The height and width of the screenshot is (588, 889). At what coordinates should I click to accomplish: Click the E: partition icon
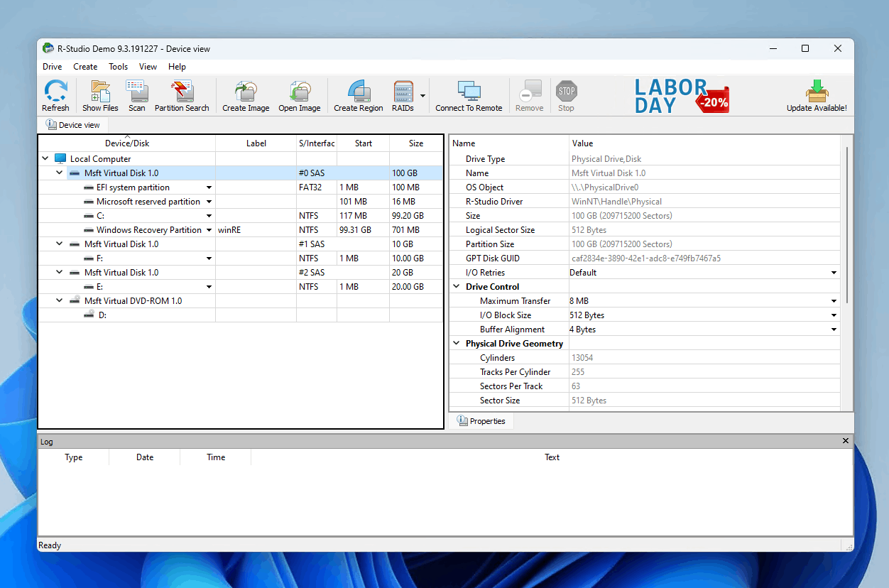pos(89,287)
